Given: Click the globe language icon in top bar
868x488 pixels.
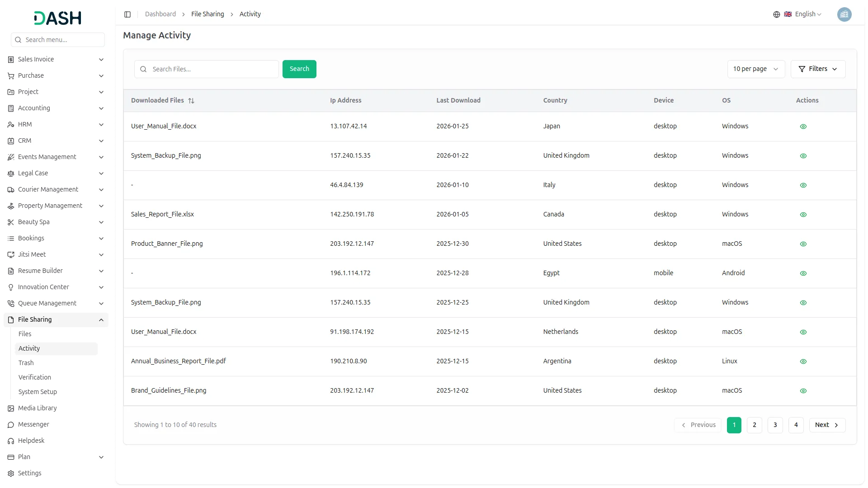Looking at the screenshot, I should coord(777,14).
